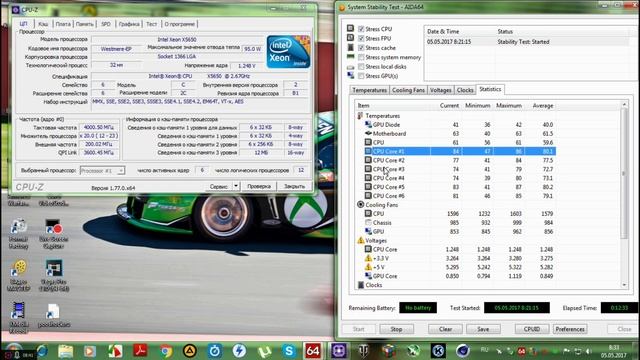Open the blue filmstrip desktop shortcut
This screenshot has height=360, width=640.
[18, 311]
